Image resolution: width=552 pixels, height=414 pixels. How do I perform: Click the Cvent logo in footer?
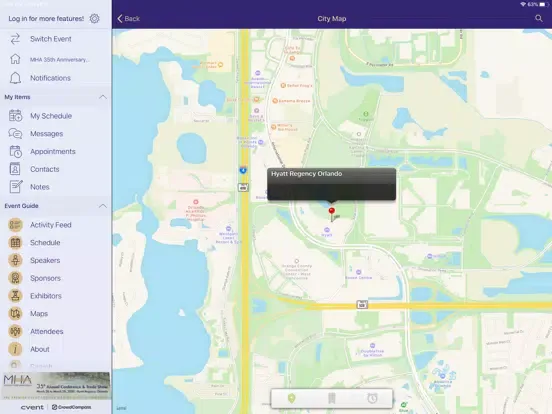coord(32,407)
